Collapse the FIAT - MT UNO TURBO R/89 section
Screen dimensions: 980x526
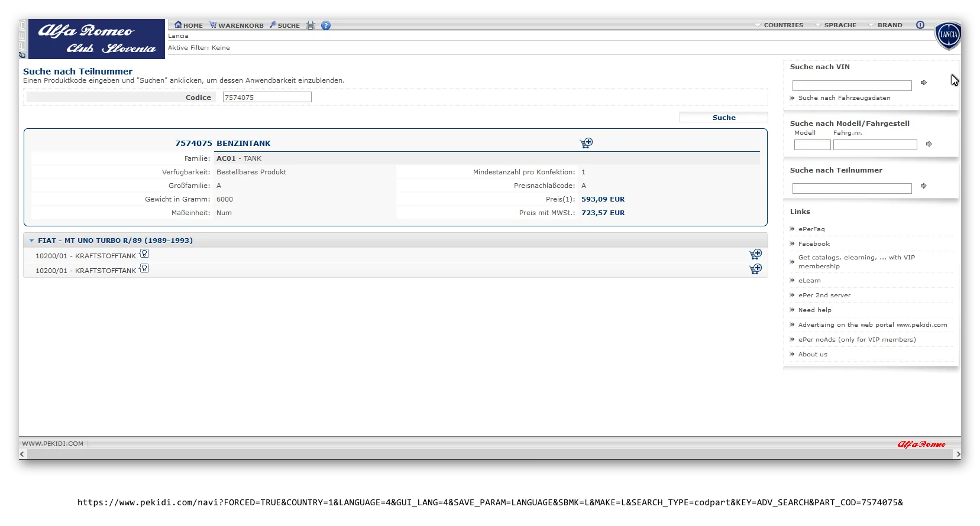pyautogui.click(x=32, y=241)
